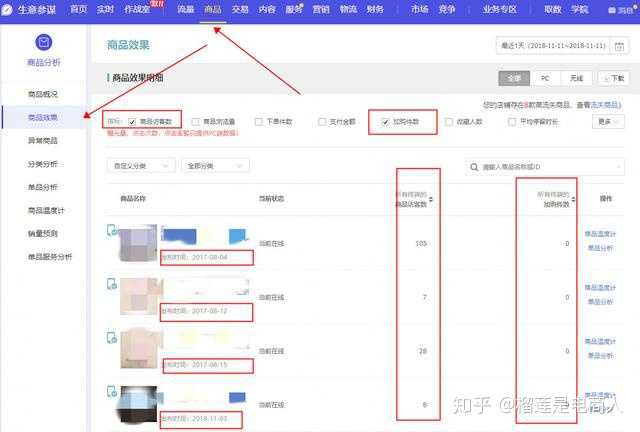Select 分类分析 in the sidebar
The width and height of the screenshot is (640, 432).
pyautogui.click(x=43, y=164)
